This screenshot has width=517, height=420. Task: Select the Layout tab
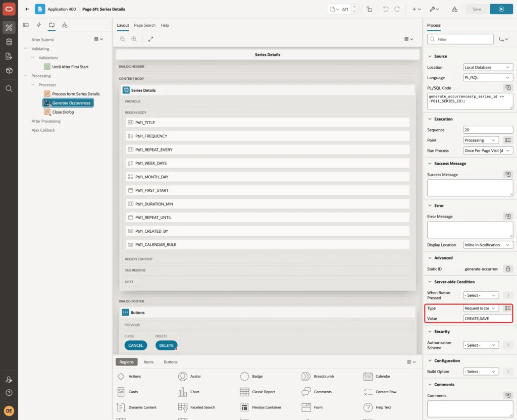[x=123, y=25]
